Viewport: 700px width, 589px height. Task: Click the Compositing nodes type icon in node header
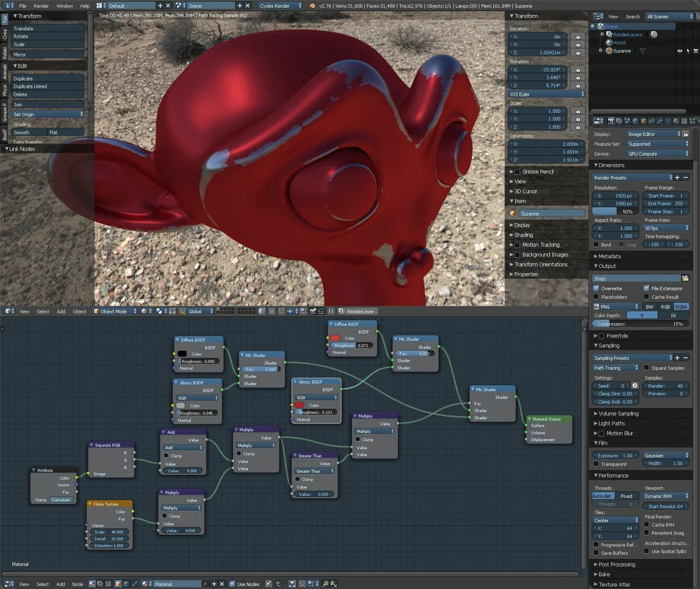pos(100,584)
